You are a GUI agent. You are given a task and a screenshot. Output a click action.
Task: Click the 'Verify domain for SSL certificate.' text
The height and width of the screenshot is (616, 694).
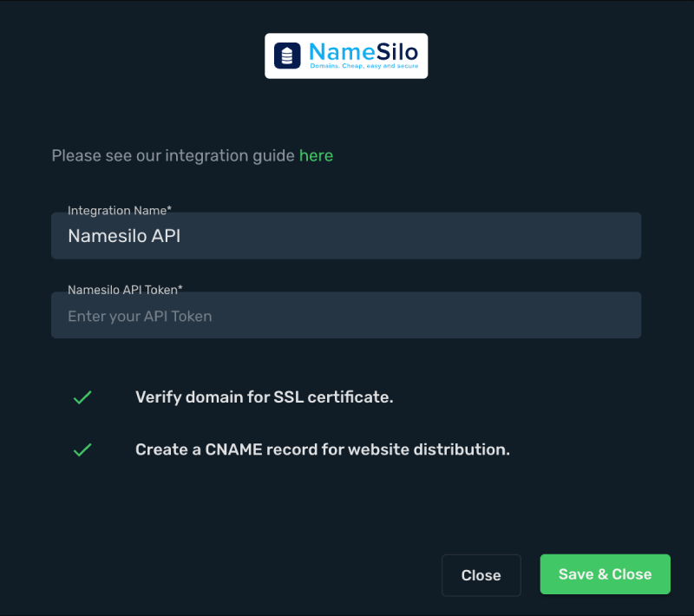point(264,397)
